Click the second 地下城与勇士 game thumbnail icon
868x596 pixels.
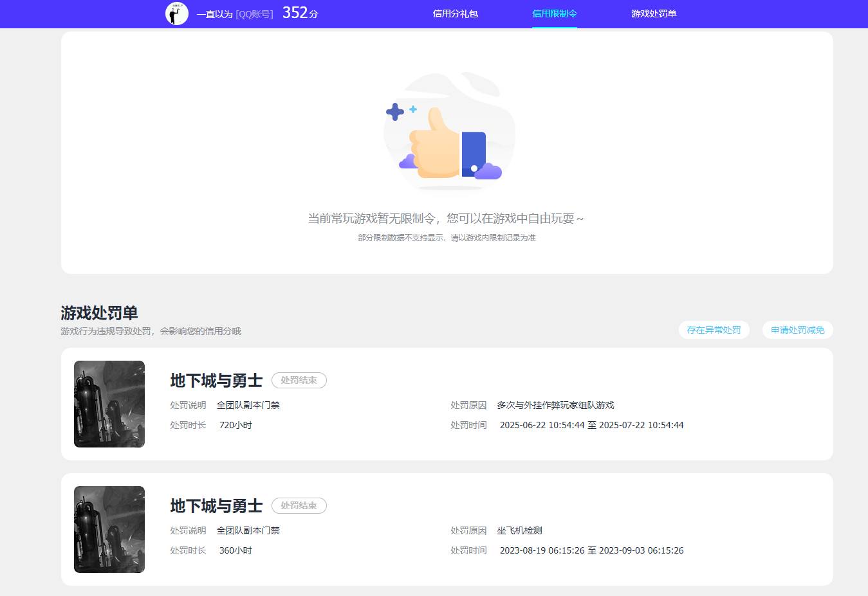pos(109,529)
